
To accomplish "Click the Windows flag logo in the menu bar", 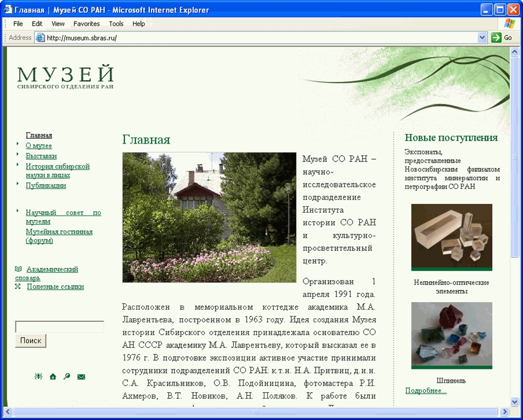I will tap(509, 24).
